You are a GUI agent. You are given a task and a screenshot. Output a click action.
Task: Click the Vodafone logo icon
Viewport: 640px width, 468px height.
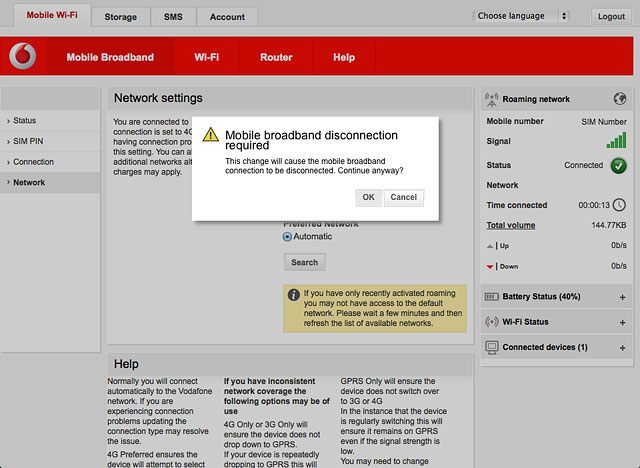[23, 56]
